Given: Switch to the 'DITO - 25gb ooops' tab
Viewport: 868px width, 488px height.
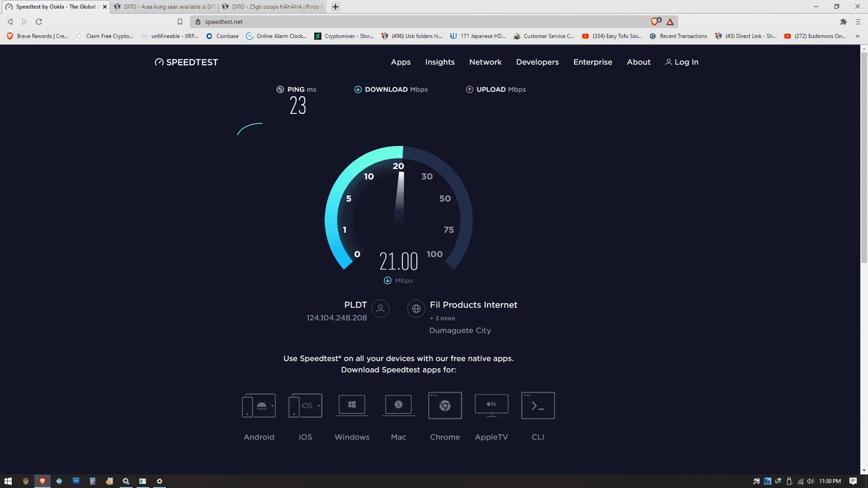Looking at the screenshot, I should pyautogui.click(x=272, y=7).
